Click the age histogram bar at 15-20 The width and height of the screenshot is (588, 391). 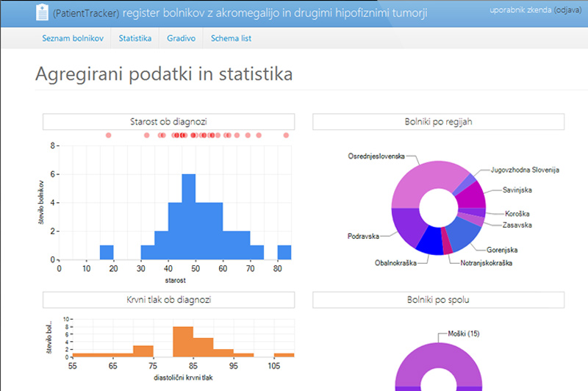107,252
